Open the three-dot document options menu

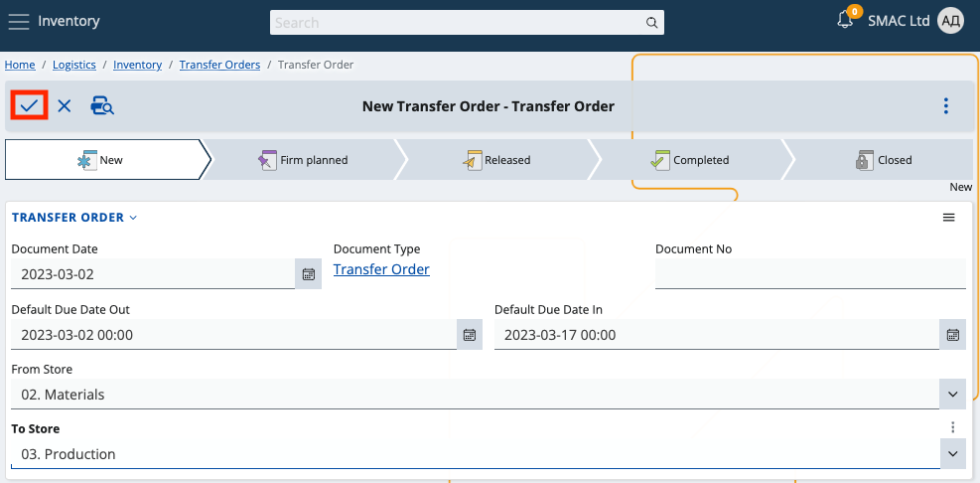[946, 105]
